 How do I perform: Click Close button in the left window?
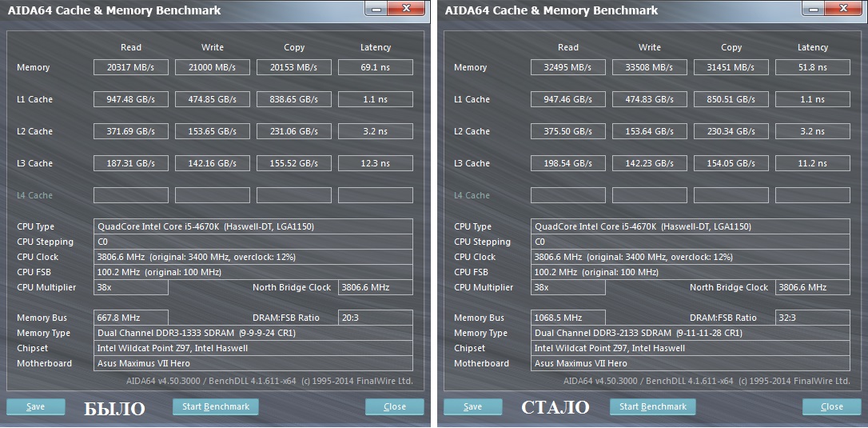click(395, 406)
